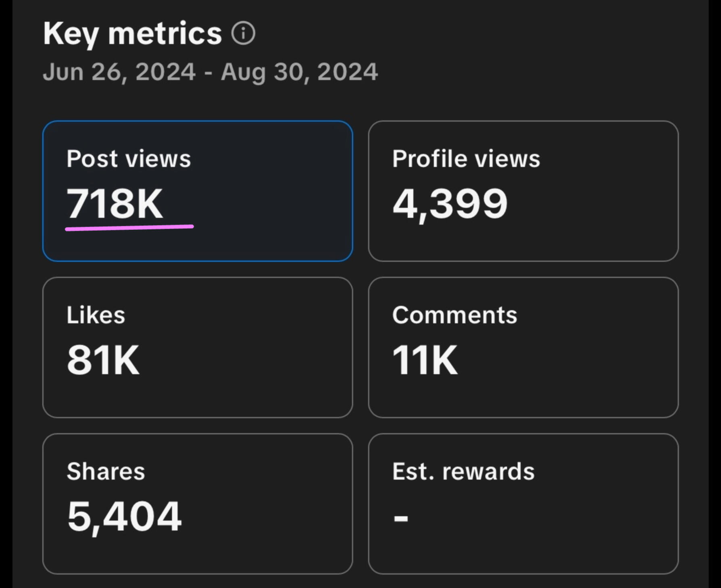Screen dimensions: 721x588
Task: Tap the 5,404 shares count
Action: (124, 517)
